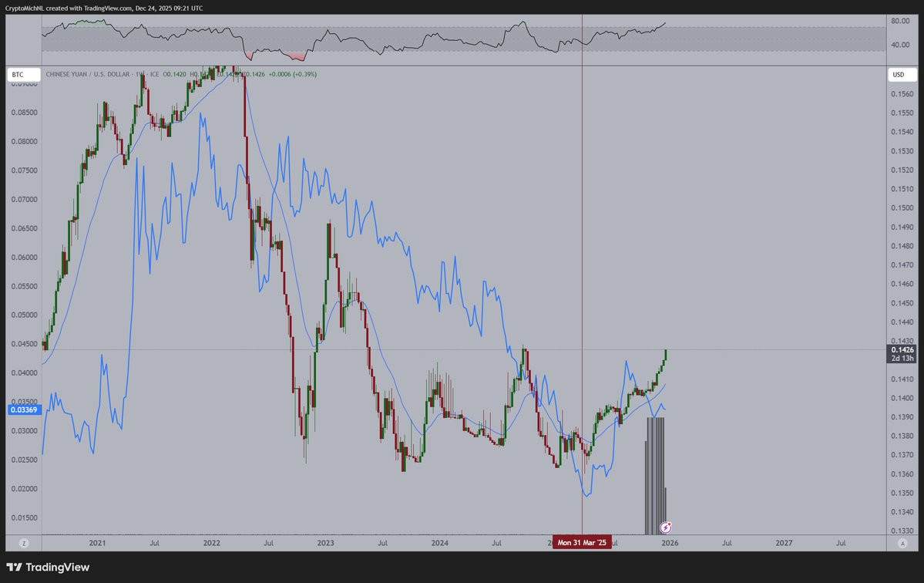This screenshot has width=924, height=583.
Task: Click the 2021 label on the time axis
Action: 97,543
